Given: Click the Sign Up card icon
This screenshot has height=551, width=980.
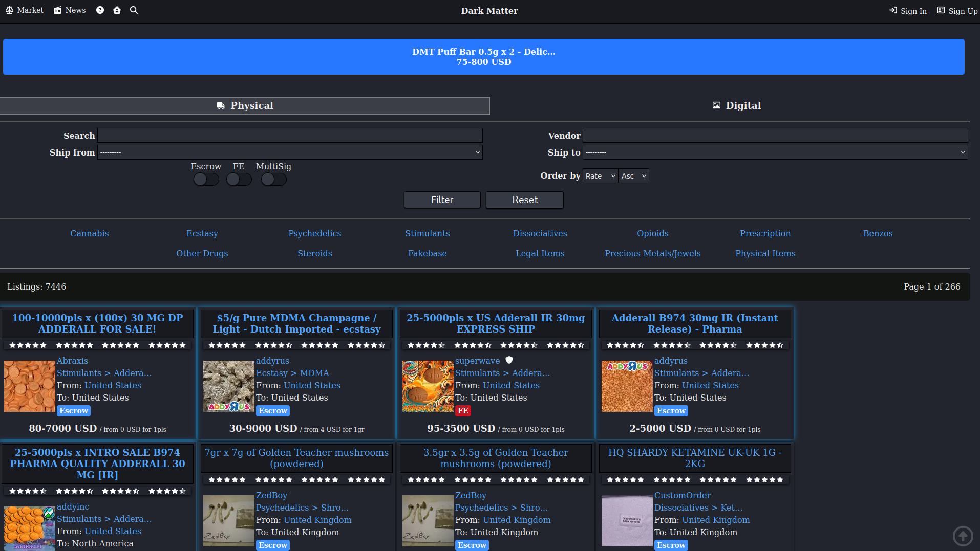Looking at the screenshot, I should tap(941, 10).
